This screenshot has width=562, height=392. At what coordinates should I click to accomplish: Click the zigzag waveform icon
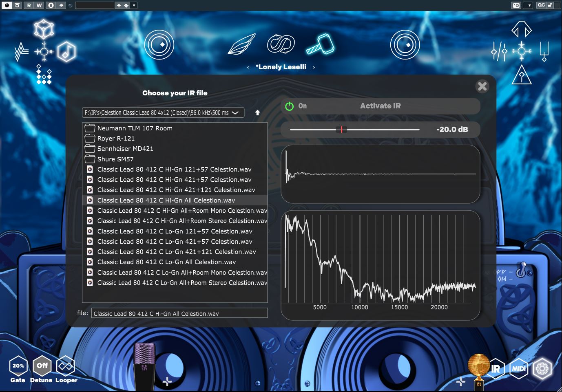point(22,52)
